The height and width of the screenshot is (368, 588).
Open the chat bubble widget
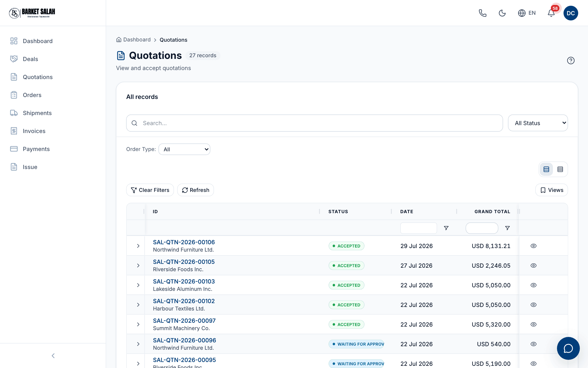568,348
